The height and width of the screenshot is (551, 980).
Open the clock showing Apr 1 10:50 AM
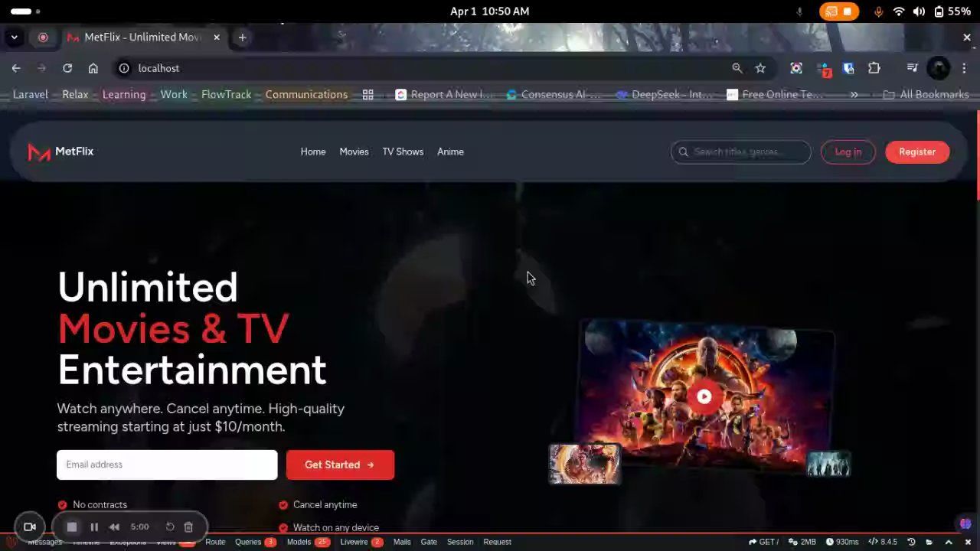(x=489, y=11)
